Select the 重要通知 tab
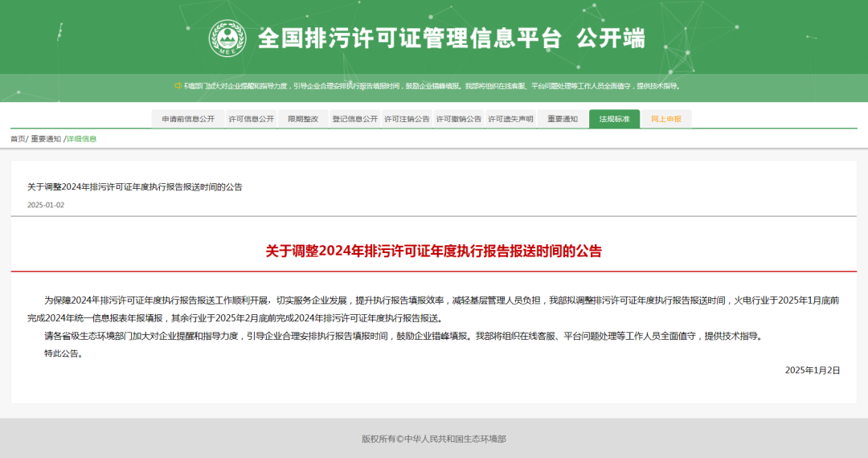 563,119
